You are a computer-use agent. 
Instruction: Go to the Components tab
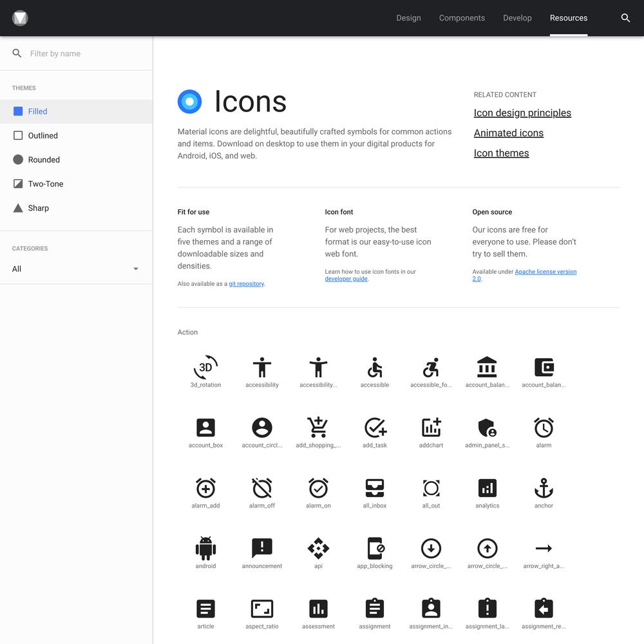click(x=462, y=18)
